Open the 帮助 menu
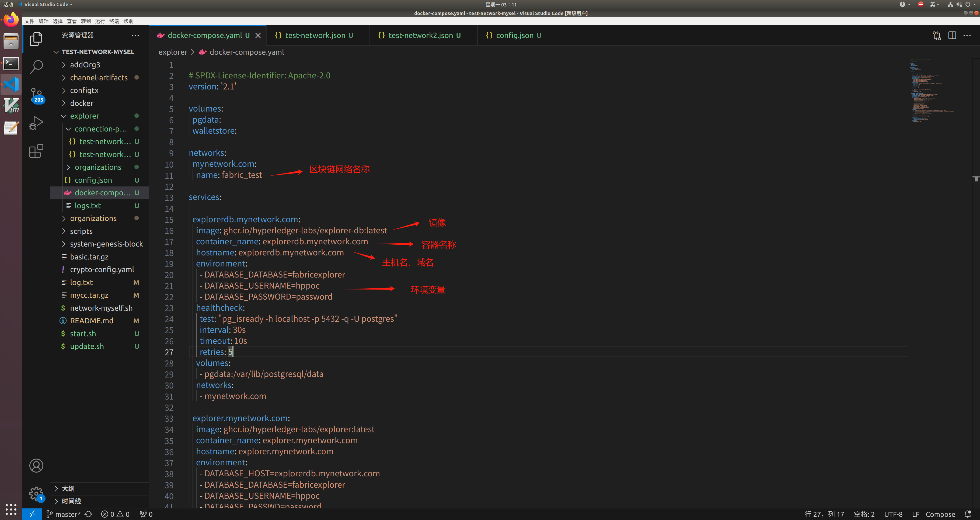This screenshot has height=520, width=980. pyautogui.click(x=128, y=21)
